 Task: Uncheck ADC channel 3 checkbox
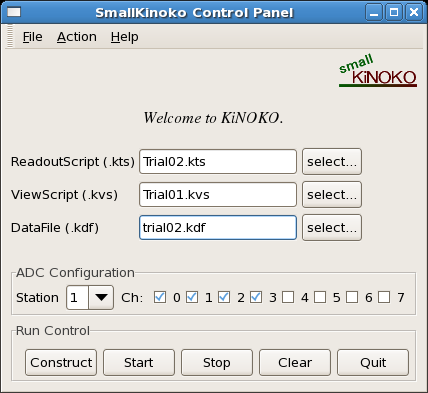pyautogui.click(x=256, y=297)
